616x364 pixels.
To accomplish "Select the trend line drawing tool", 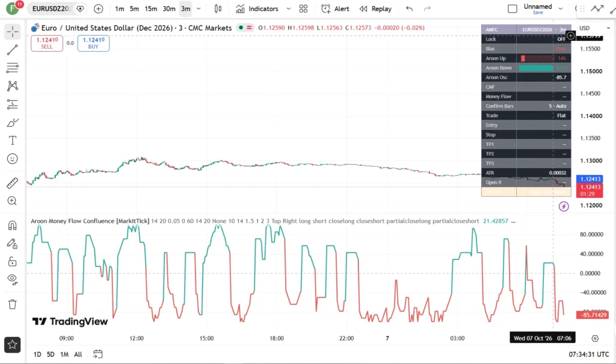I will point(12,50).
